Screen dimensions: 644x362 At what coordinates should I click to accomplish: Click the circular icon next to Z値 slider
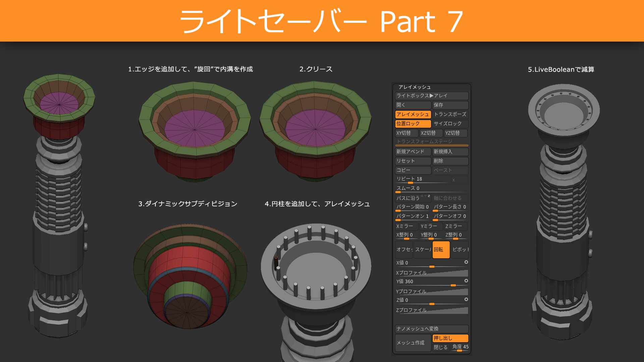click(466, 300)
